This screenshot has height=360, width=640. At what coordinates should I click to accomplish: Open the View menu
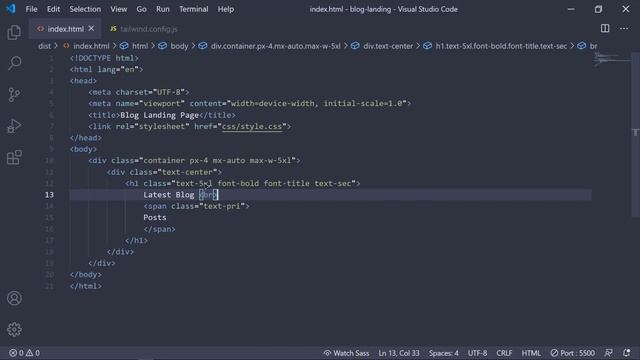pyautogui.click(x=118, y=9)
